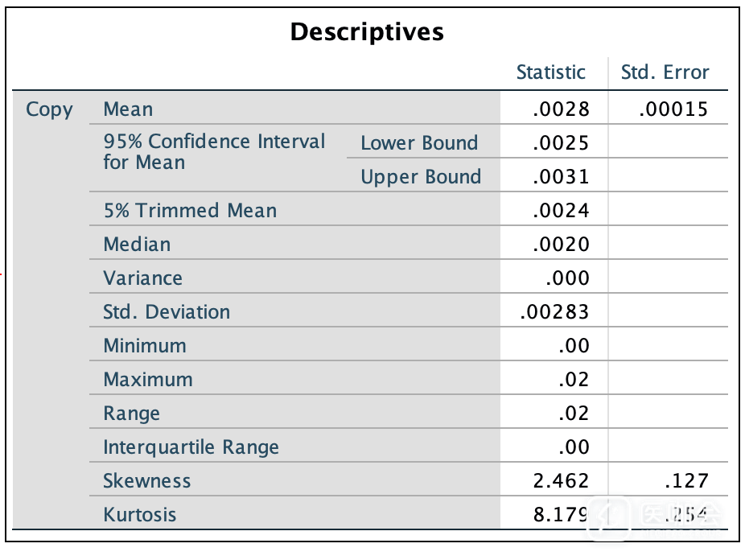Click the Minimum row label
Image resolution: width=745 pixels, height=560 pixels.
pyautogui.click(x=145, y=346)
